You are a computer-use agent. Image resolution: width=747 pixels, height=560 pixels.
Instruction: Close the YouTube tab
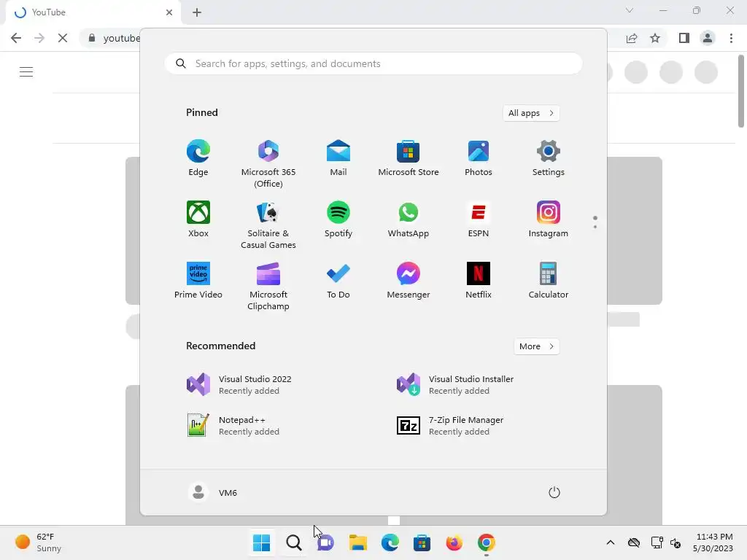point(169,12)
